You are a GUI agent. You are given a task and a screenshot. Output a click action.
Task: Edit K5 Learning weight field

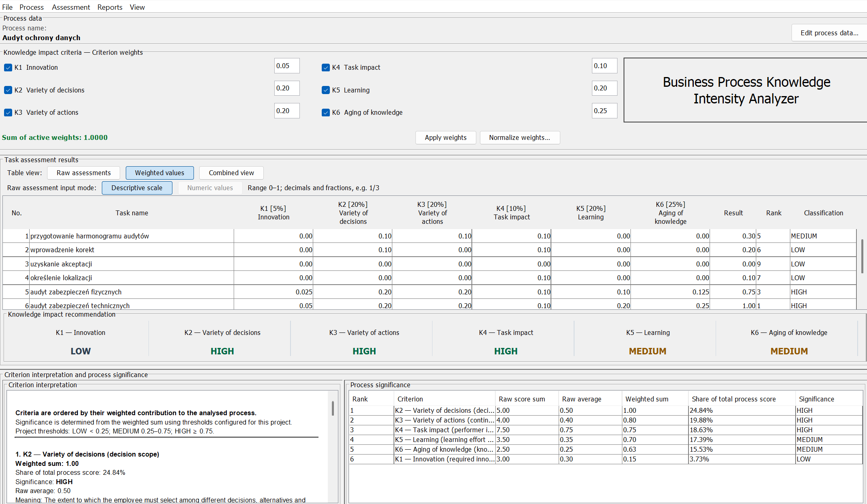click(x=605, y=88)
